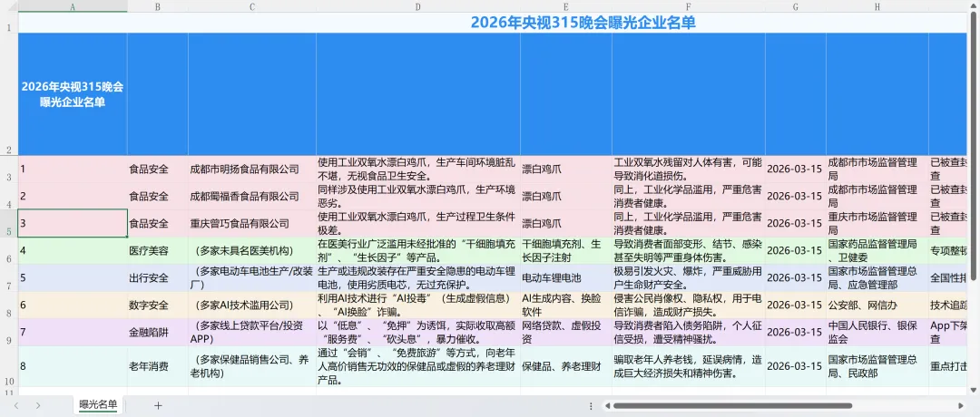Screen dimensions: 980x417
Task: Go to next sheet with right arrow
Action: click(x=38, y=405)
